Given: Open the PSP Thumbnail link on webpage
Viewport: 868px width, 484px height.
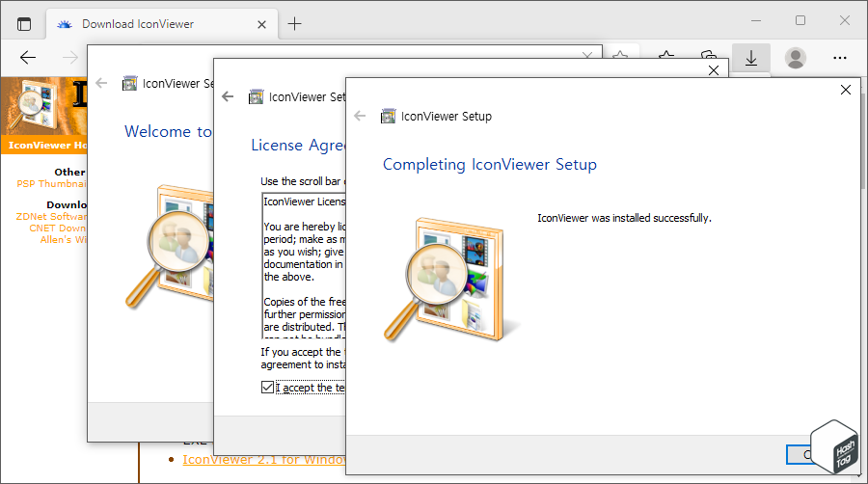Looking at the screenshot, I should 51,183.
